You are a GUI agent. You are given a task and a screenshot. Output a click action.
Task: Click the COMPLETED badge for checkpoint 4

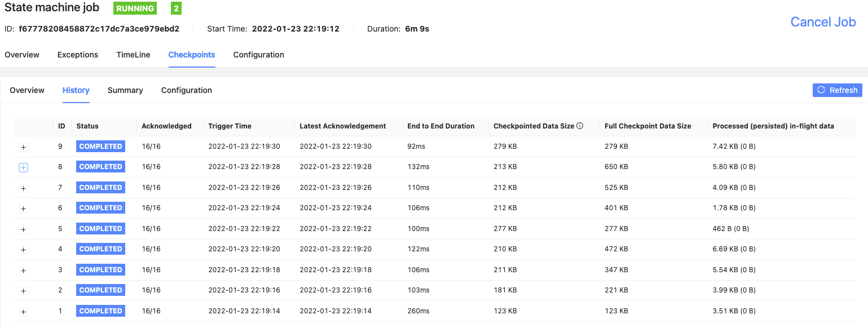click(100, 249)
